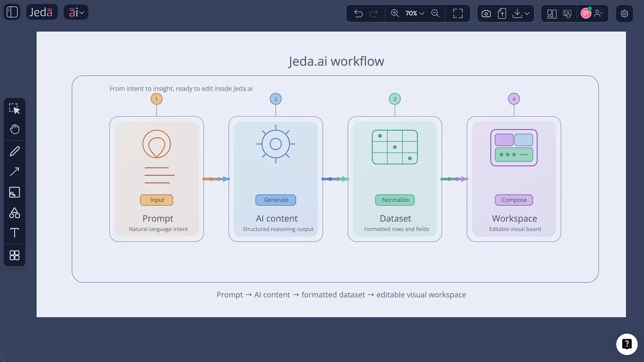644x362 pixels.
Task: Open the Shapes tool
Action: click(x=14, y=213)
